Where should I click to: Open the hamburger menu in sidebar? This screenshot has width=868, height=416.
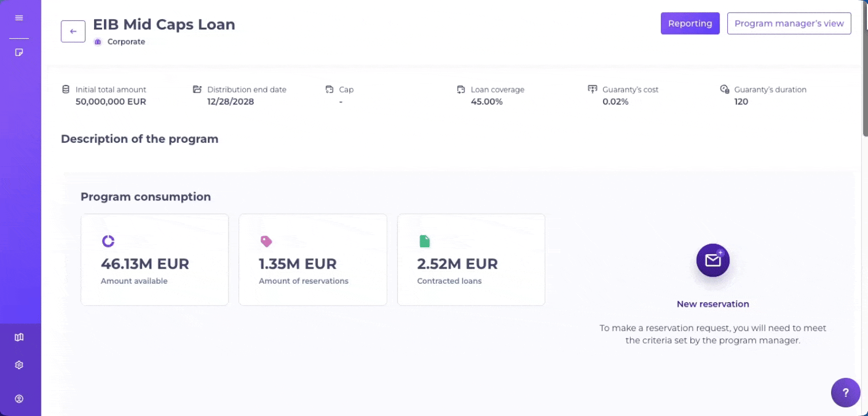tap(19, 18)
